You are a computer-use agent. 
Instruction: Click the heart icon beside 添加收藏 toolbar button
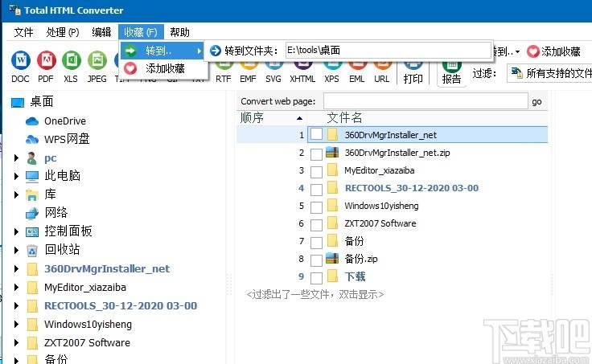[x=532, y=51]
